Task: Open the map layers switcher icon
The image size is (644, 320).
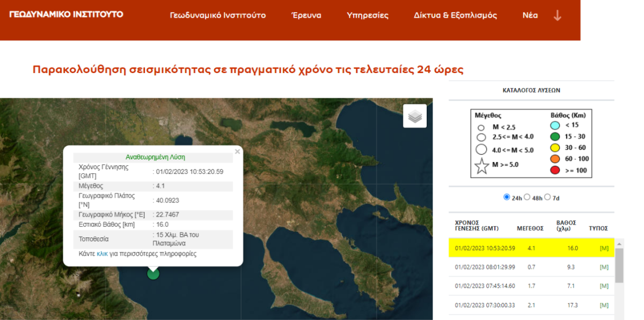Action: click(415, 116)
